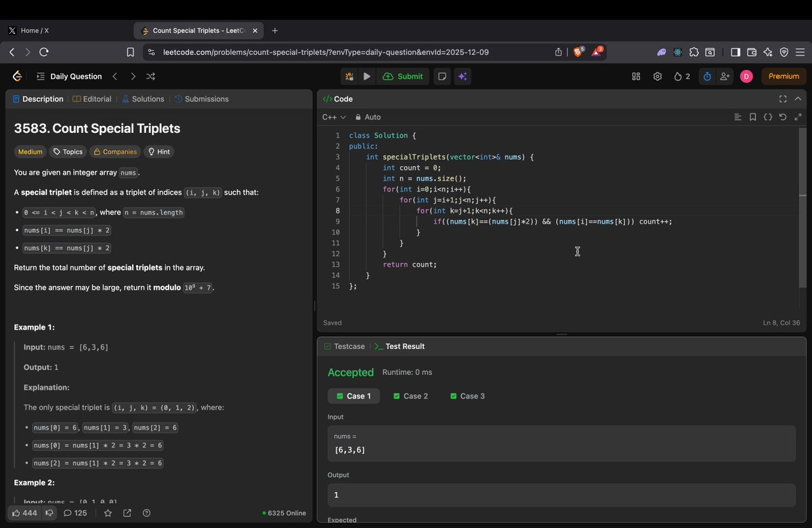
Task: Show the Companies tag
Action: pos(115,152)
